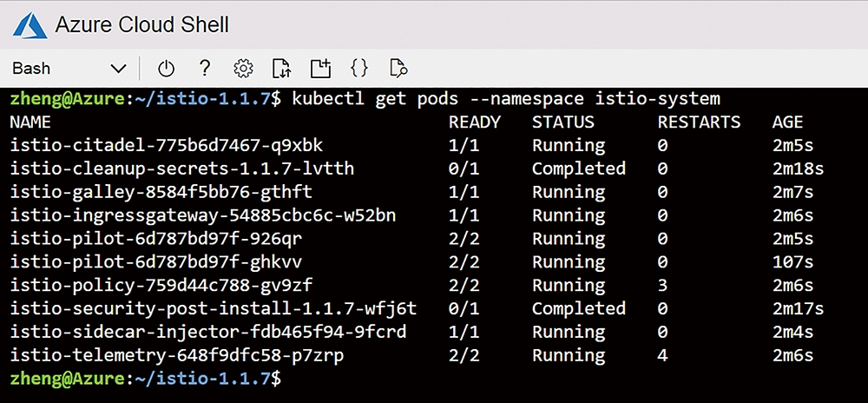This screenshot has height=403, width=868.
Task: Click the 2m17s age value
Action: (x=798, y=308)
